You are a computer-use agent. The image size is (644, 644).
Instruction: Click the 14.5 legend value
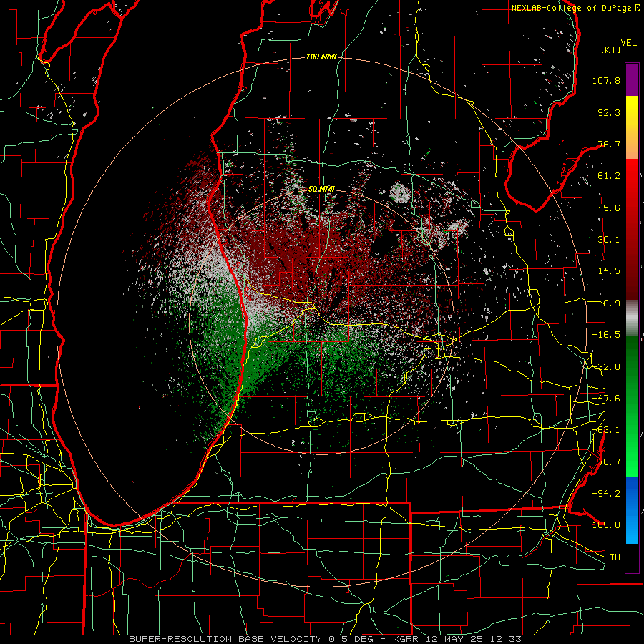tap(609, 271)
